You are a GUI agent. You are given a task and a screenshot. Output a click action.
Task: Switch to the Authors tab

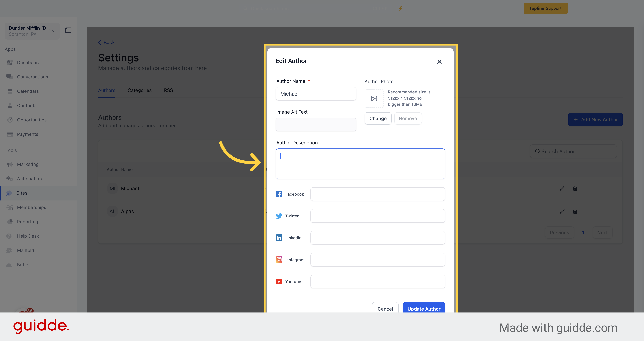coord(107,90)
